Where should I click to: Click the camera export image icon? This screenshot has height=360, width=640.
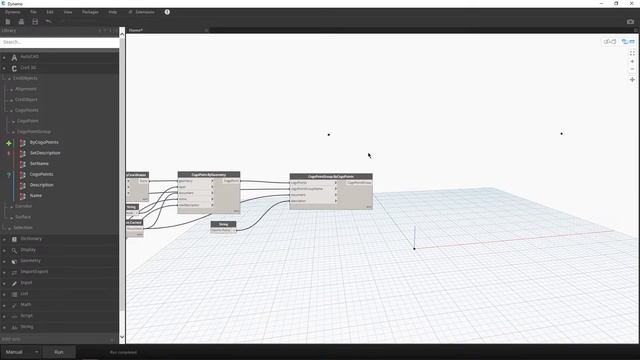(630, 22)
